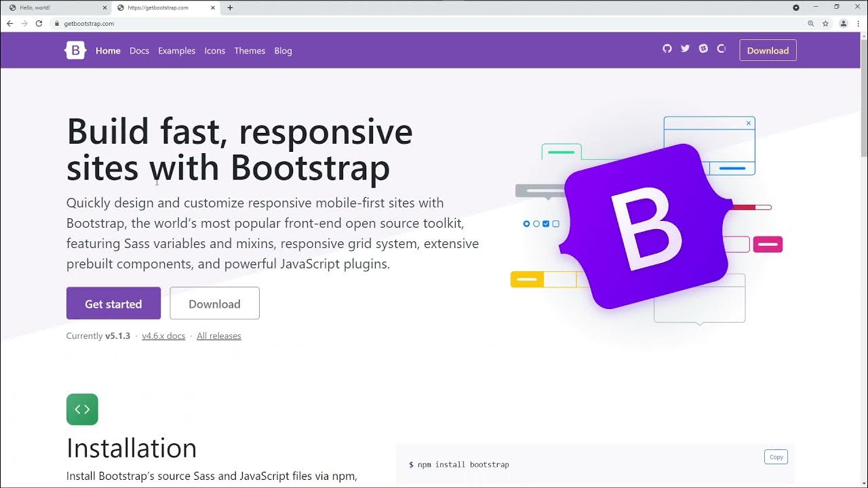Click the lock icon in address bar
The image size is (868, 488).
[x=57, y=23]
